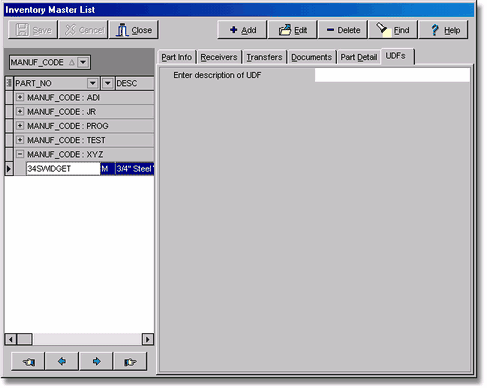The image size is (487, 388).
Task: Click the MANUF_CODE : ADI group label
Action: 63,97
